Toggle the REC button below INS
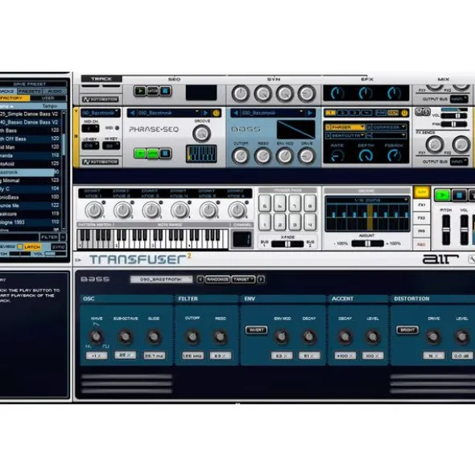This screenshot has height=476, width=475. click(421, 244)
